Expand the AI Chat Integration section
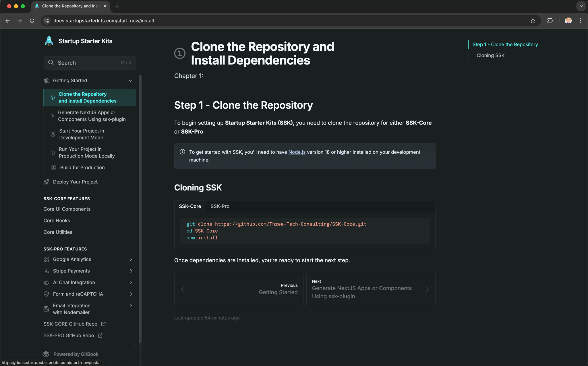This screenshot has height=366, width=588. pos(131,283)
